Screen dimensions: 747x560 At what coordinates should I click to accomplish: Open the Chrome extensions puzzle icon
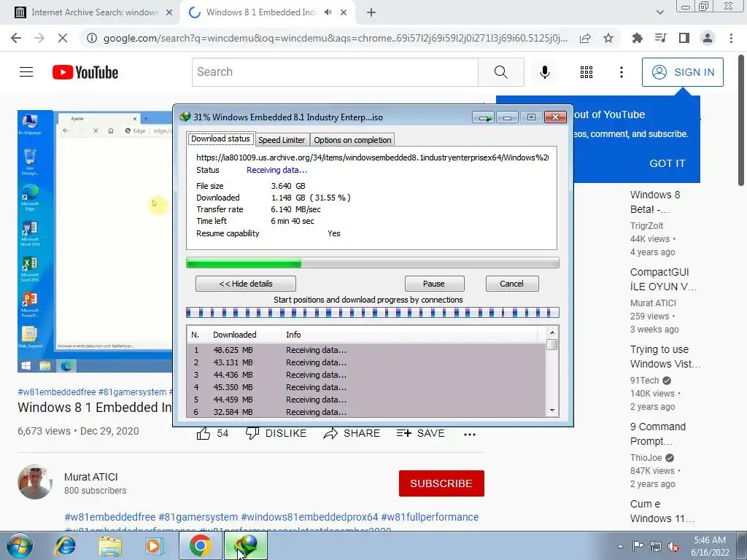[637, 38]
